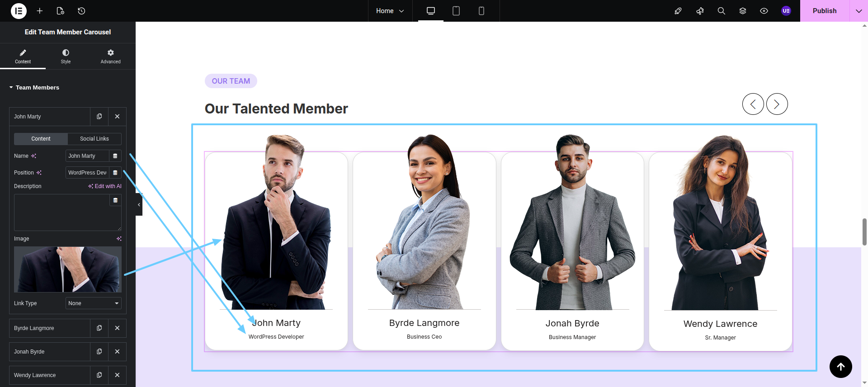Expand Publish options arrow
The image size is (868, 387).
point(859,11)
